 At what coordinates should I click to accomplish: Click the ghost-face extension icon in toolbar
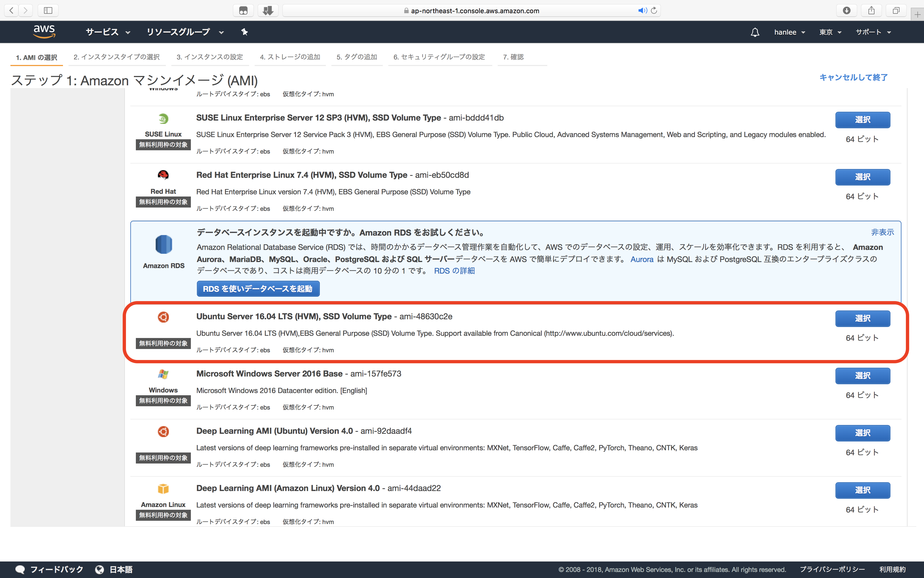[243, 10]
